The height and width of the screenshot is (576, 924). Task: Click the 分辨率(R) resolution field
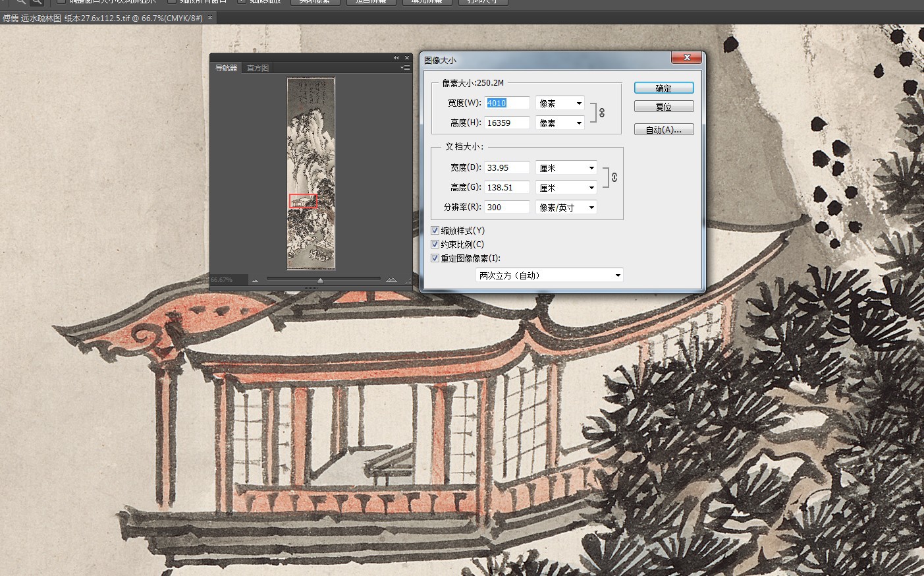[x=507, y=208]
